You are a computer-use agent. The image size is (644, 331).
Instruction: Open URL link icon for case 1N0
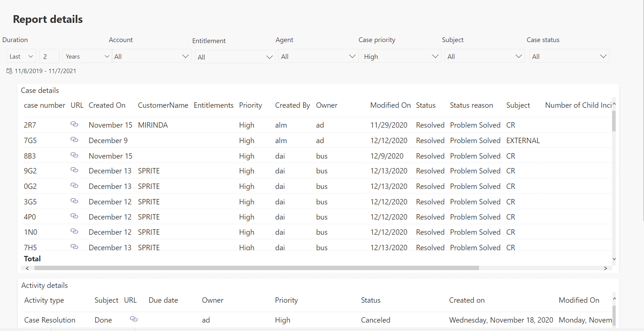pos(74,231)
